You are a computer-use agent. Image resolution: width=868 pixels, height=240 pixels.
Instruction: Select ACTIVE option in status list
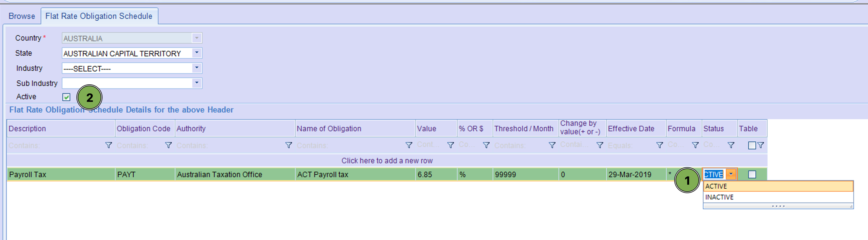coord(716,186)
